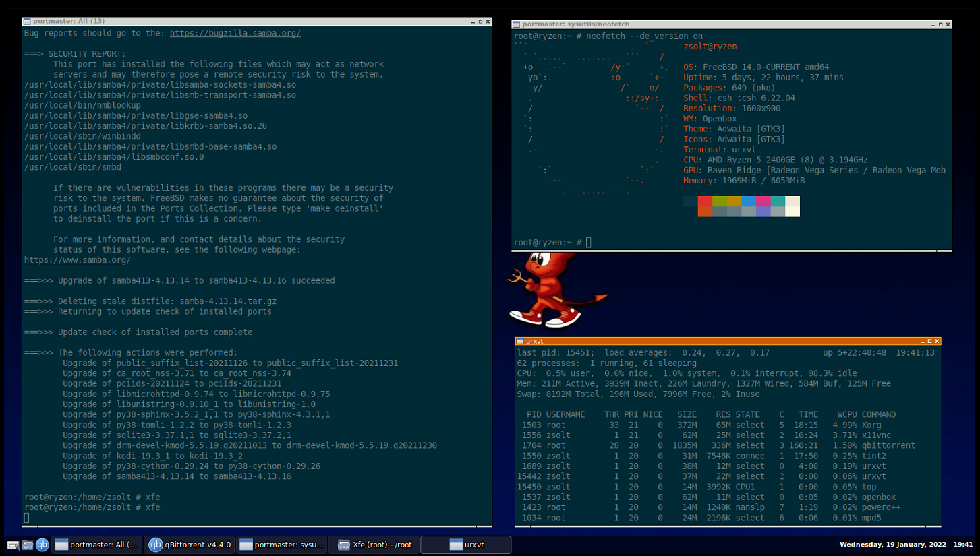The image size is (980, 556).
Task: Click the WCPU column header in top
Action: point(846,415)
